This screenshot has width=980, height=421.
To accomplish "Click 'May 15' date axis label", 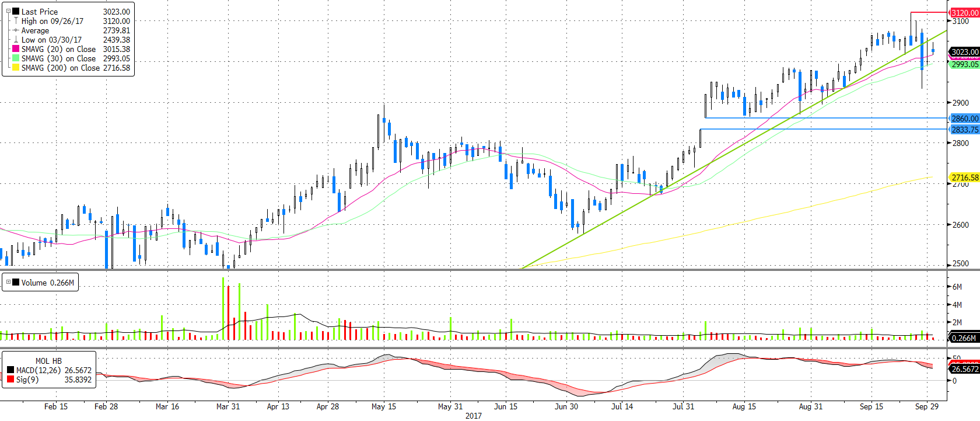I will 384,406.
